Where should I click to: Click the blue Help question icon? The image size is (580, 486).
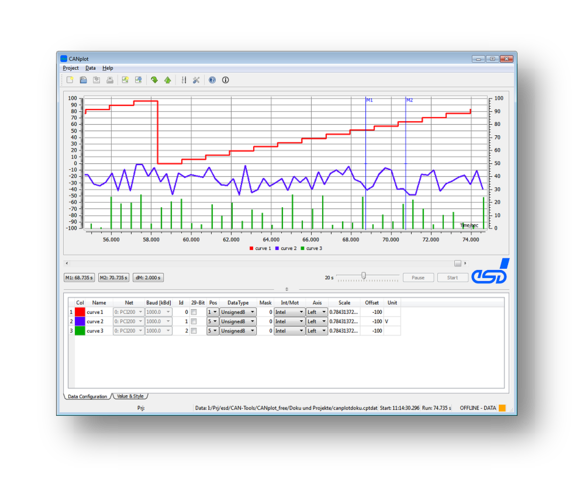click(x=212, y=80)
